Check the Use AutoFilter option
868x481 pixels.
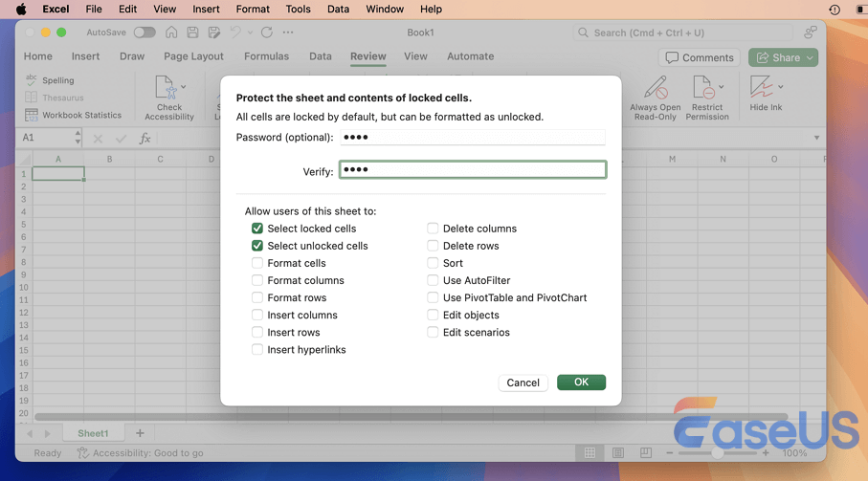[433, 280]
